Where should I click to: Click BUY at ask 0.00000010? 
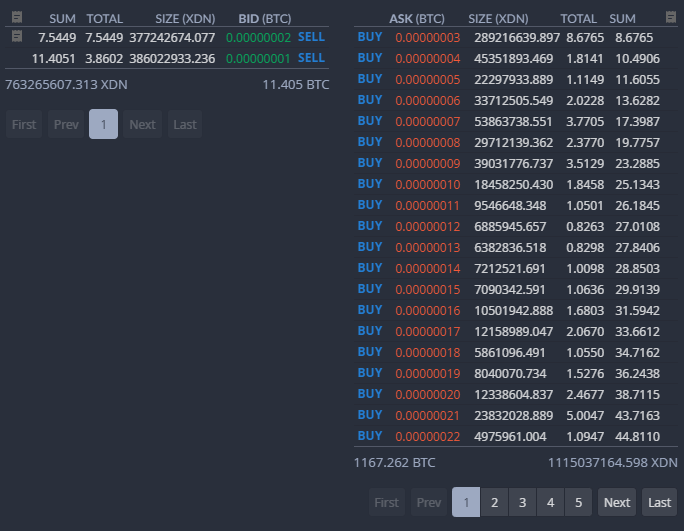(370, 184)
